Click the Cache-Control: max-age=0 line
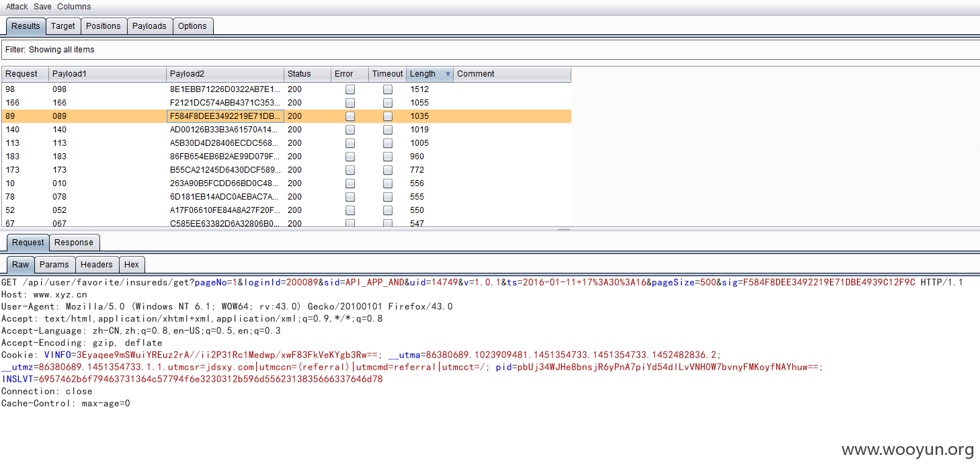980x469 pixels. click(x=66, y=403)
